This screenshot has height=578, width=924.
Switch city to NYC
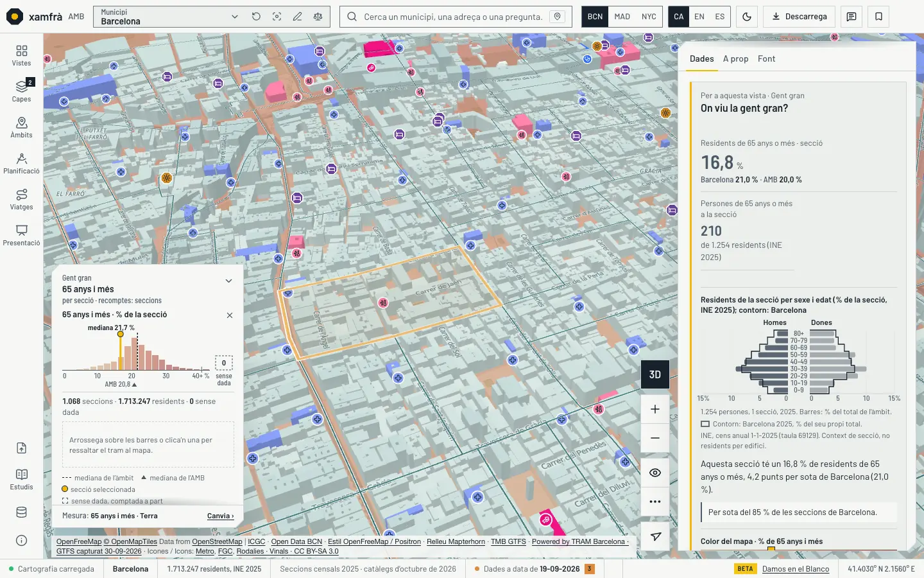point(649,17)
